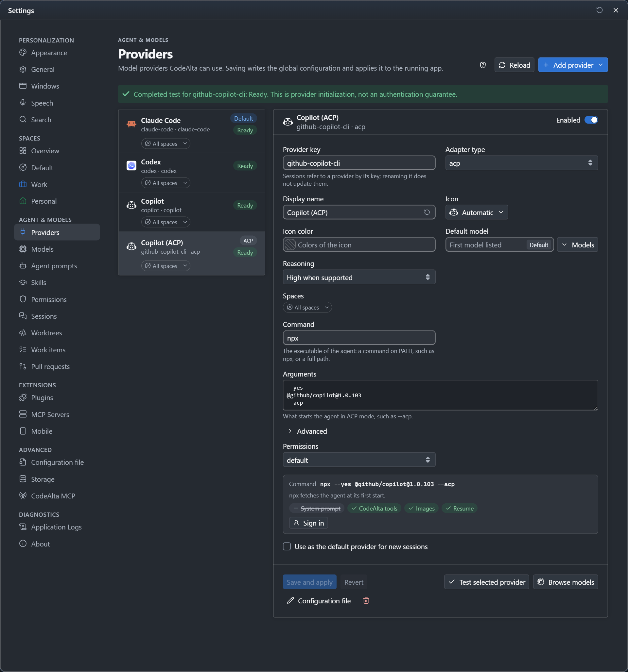Open the Reasoning High when supported dropdown
The width and height of the screenshot is (628, 672).
tap(359, 277)
